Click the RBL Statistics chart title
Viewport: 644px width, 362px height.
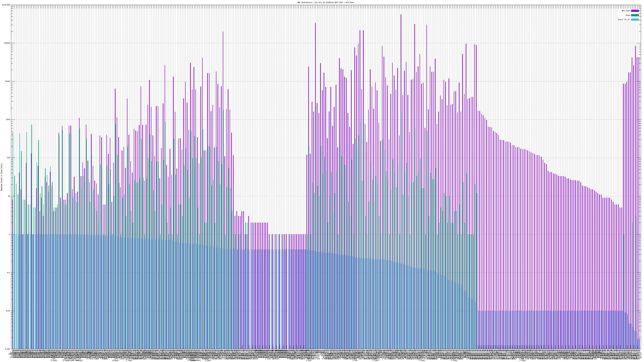[325, 2]
